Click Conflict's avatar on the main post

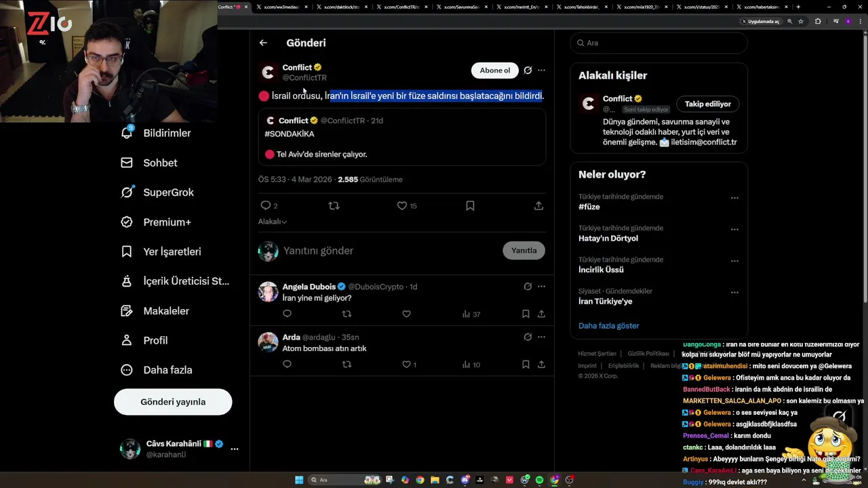point(268,72)
